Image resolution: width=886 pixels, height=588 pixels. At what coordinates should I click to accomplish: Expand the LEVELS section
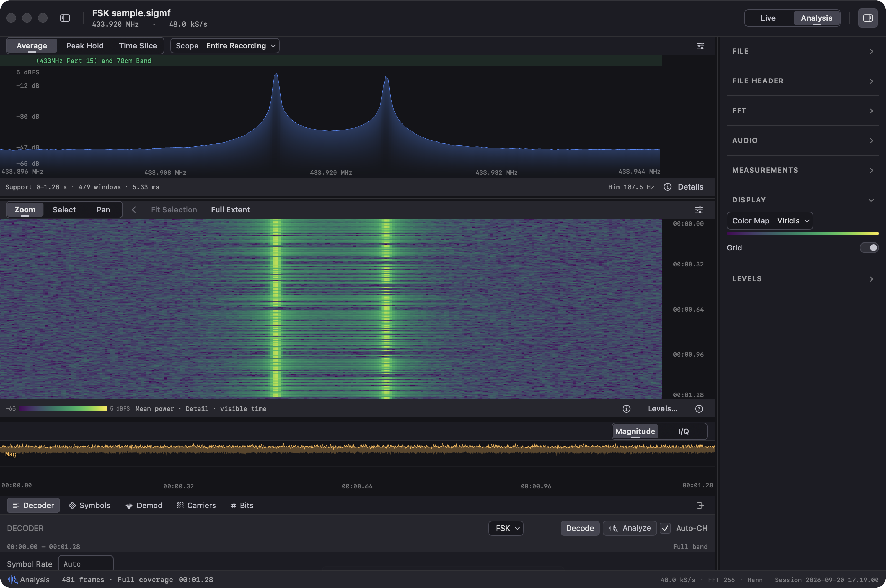click(x=803, y=279)
